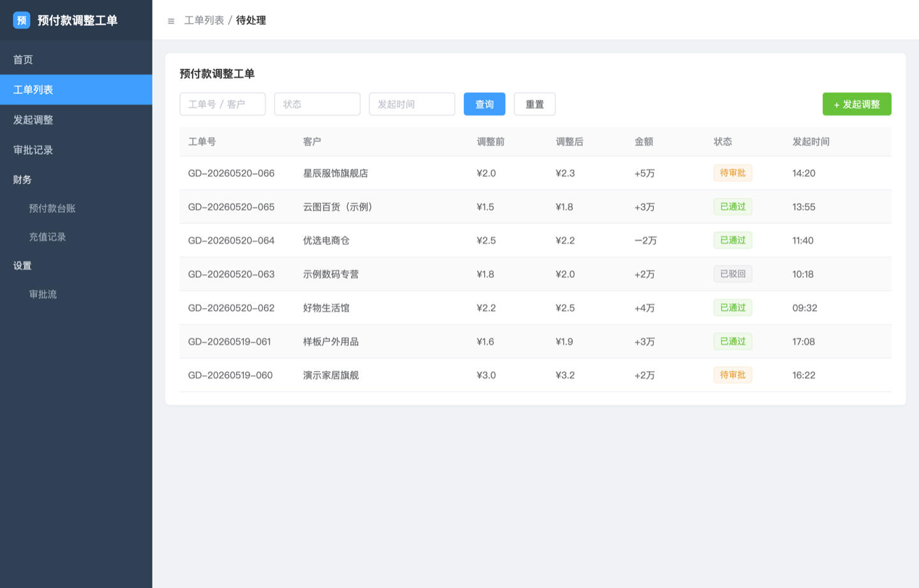Image resolution: width=919 pixels, height=588 pixels.
Task: Click the 客户 column header
Action: click(312, 142)
